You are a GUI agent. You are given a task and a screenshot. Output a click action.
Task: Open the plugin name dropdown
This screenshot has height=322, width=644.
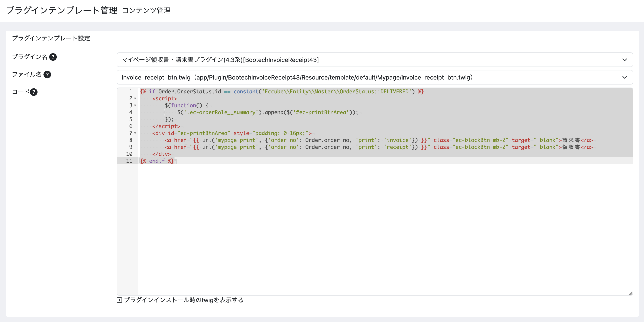point(375,60)
